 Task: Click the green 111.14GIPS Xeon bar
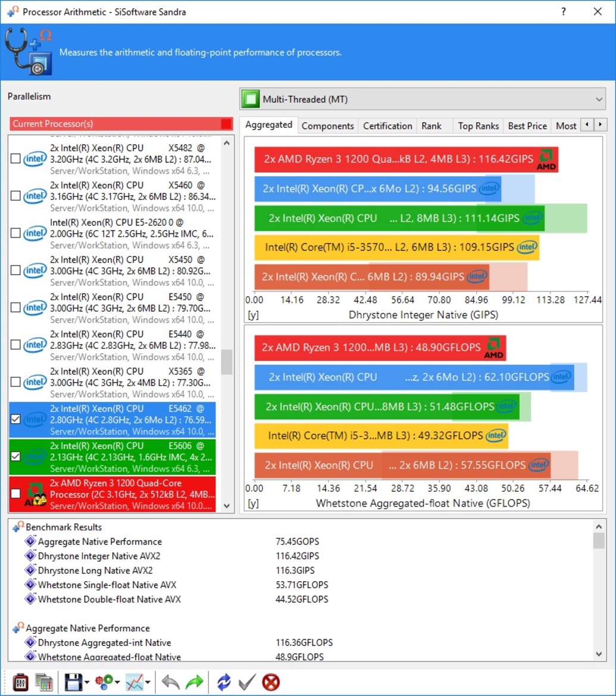point(399,219)
